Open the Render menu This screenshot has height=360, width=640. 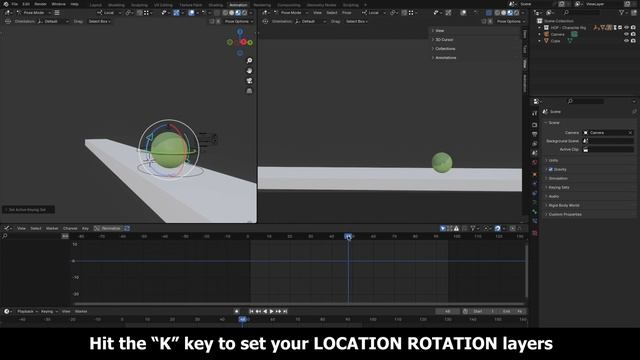click(40, 4)
